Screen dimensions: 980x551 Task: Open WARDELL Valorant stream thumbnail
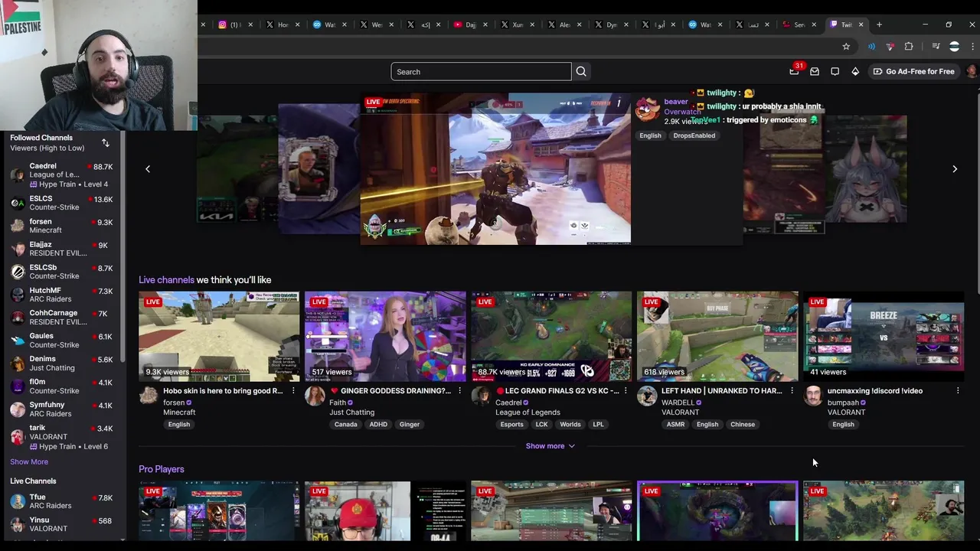pyautogui.click(x=717, y=336)
